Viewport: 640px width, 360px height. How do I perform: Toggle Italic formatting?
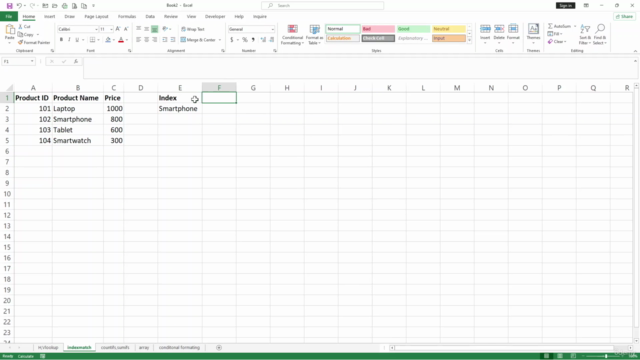coord(69,40)
